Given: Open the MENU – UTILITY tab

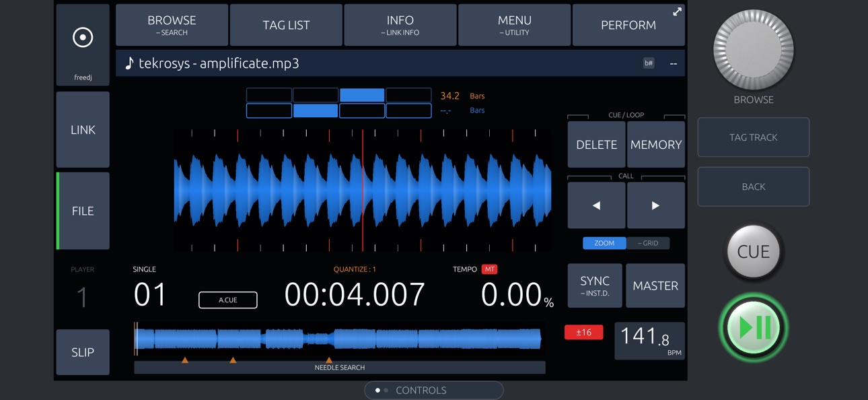Looking at the screenshot, I should pos(515,25).
